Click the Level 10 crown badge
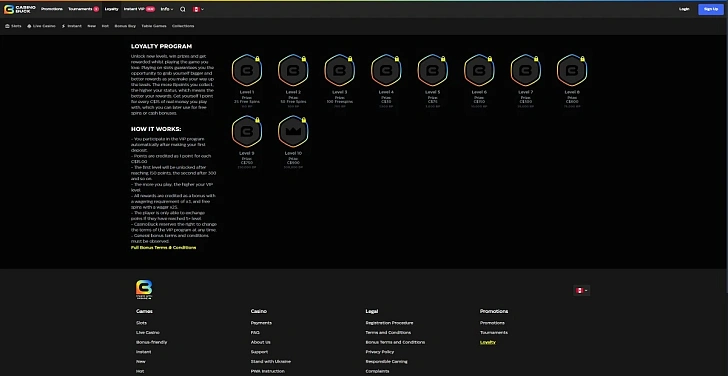728x376 pixels. [293, 131]
